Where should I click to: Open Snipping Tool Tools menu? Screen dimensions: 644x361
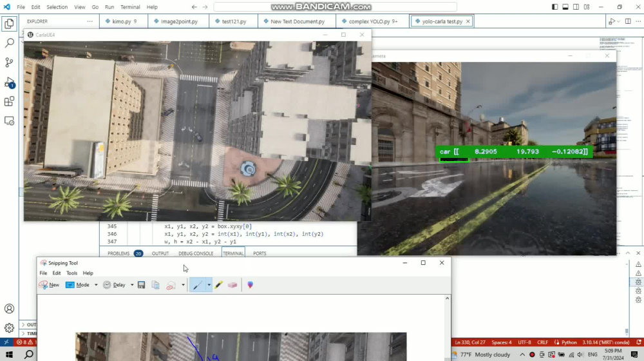72,273
